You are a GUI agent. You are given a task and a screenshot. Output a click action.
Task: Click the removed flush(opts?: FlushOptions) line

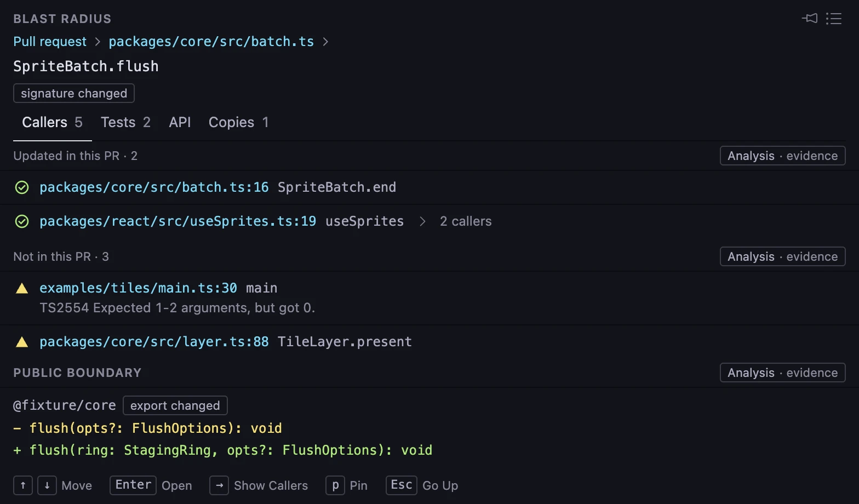[x=148, y=428]
